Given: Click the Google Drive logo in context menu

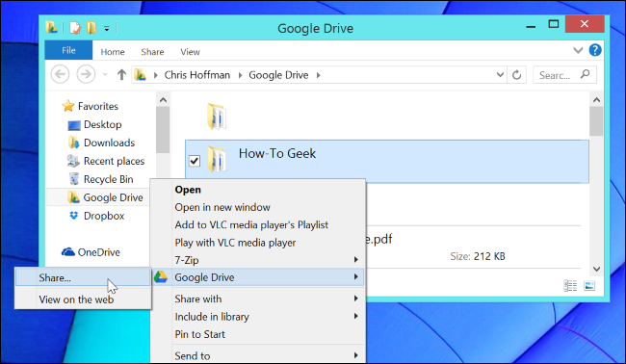Looking at the screenshot, I should pos(161,276).
